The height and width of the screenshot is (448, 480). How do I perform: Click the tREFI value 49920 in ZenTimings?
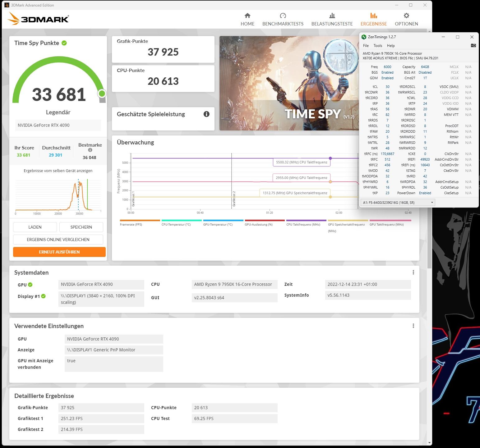(425, 159)
